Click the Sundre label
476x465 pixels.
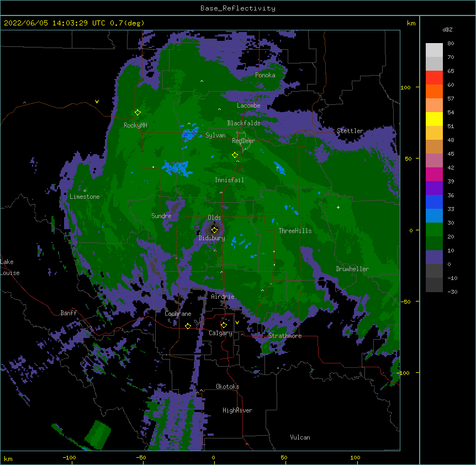point(161,216)
